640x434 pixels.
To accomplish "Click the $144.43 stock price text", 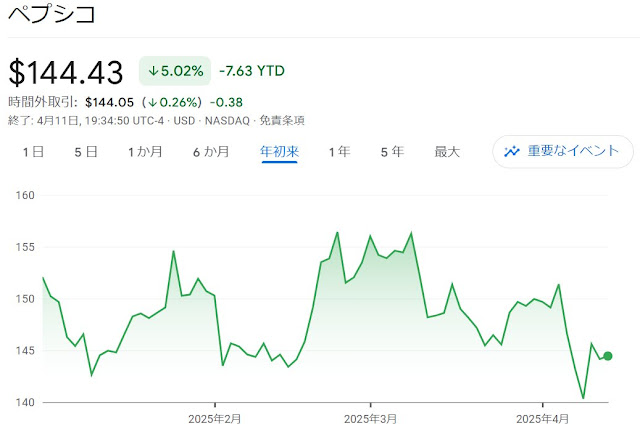I will [66, 73].
